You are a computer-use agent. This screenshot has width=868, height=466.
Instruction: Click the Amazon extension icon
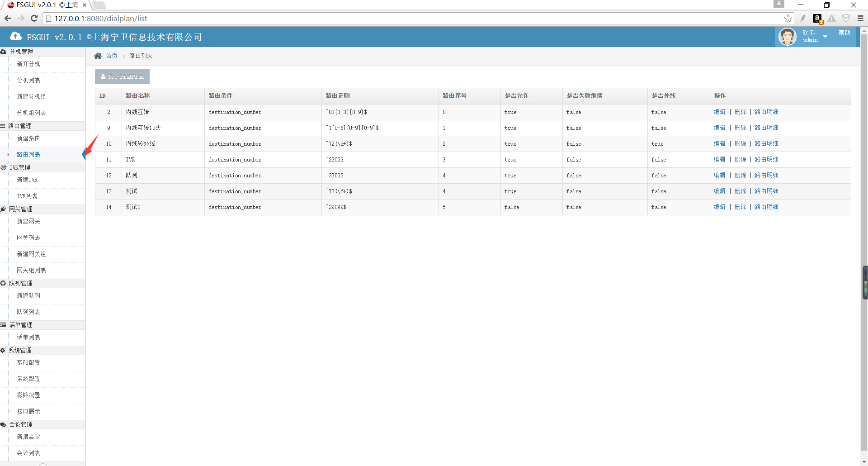coord(817,19)
